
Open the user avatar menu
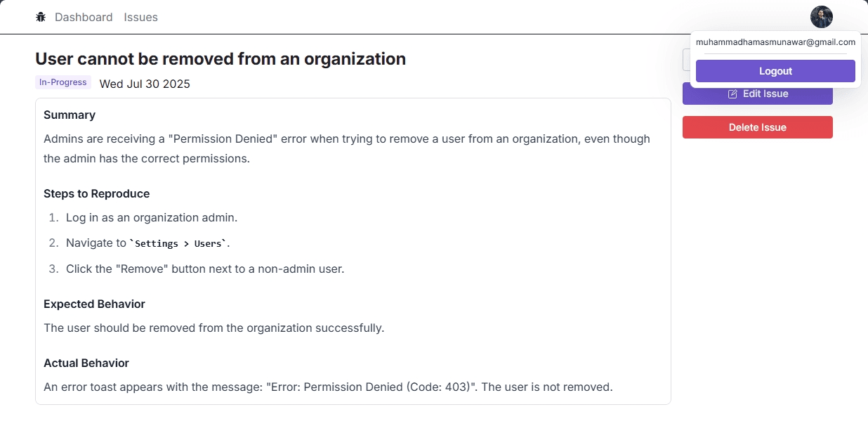(821, 17)
